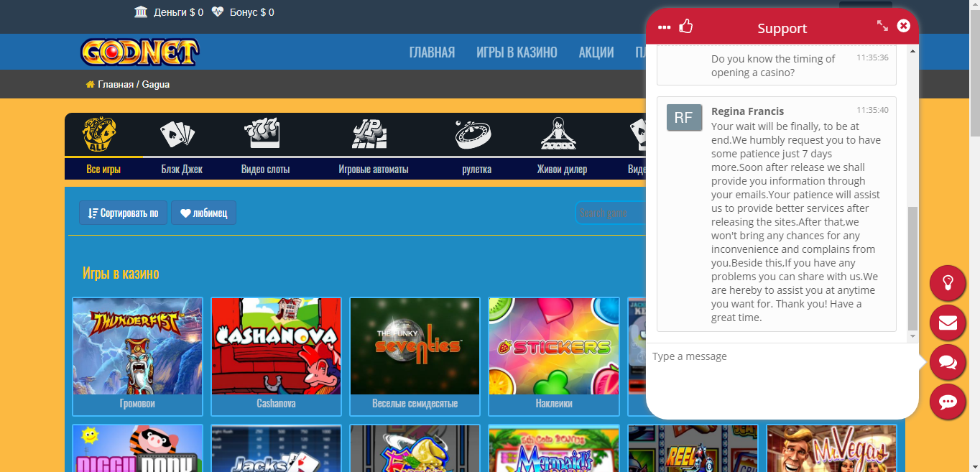This screenshot has width=980, height=472.
Task: Open the Игровые автоматы tab
Action: click(374, 170)
